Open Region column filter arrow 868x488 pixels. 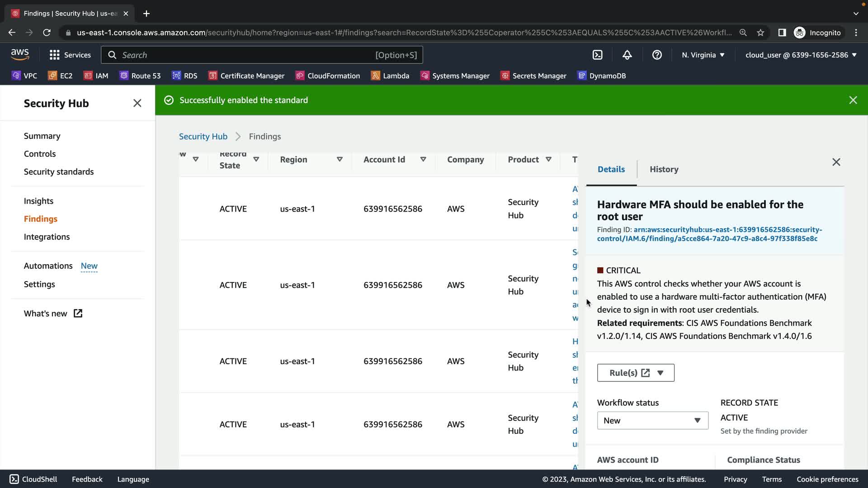(340, 159)
